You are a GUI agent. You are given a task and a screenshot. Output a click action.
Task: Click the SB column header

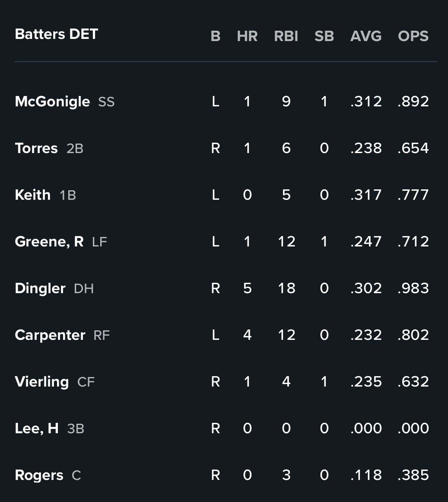pyautogui.click(x=324, y=36)
